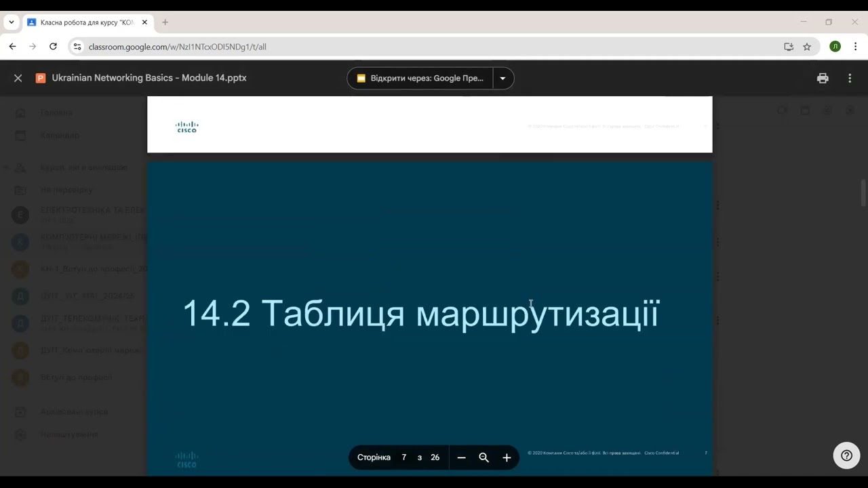Install app icon in the address bar
Screen dimensions: 868x488
point(789,47)
